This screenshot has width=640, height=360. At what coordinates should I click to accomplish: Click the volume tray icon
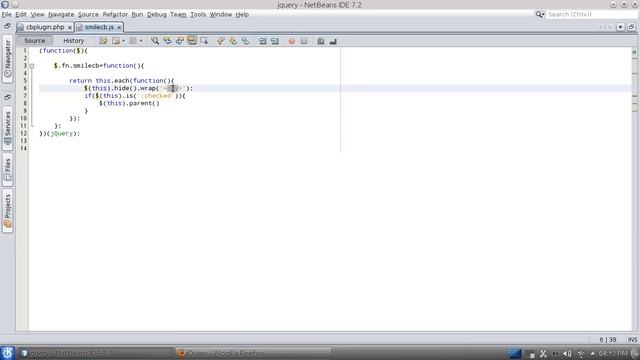coord(567,353)
